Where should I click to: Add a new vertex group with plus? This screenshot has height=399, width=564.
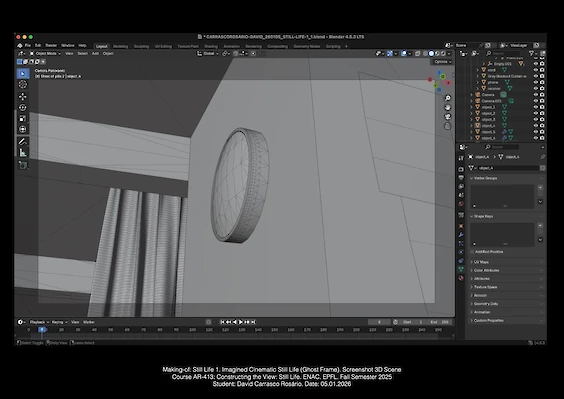click(540, 187)
